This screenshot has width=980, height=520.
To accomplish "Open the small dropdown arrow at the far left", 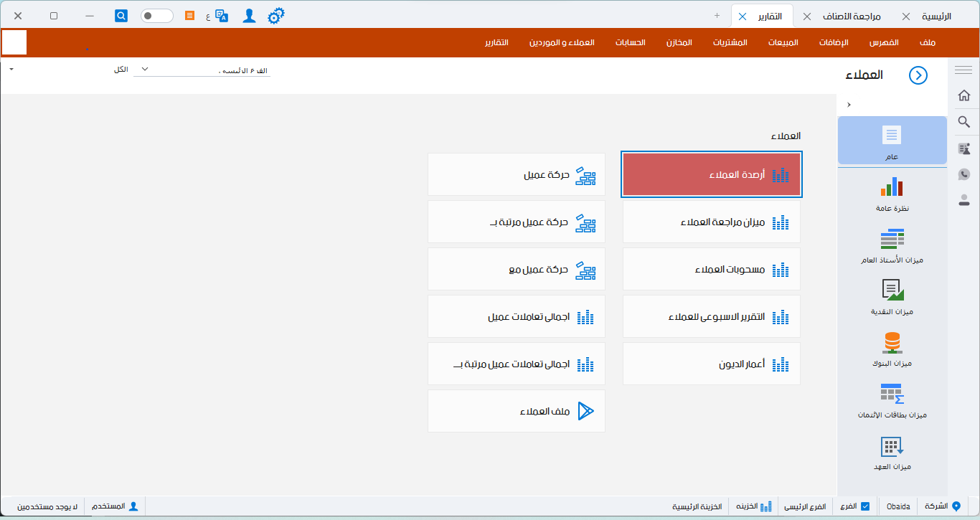I will (10, 69).
